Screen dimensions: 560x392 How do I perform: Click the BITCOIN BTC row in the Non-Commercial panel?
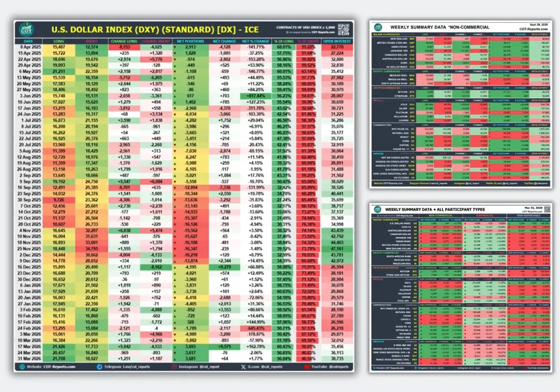tap(461, 92)
